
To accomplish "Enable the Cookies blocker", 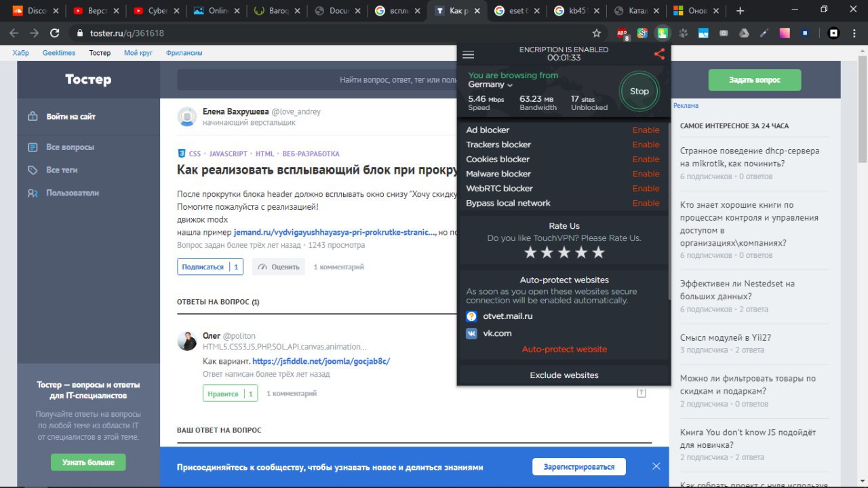I will (646, 159).
